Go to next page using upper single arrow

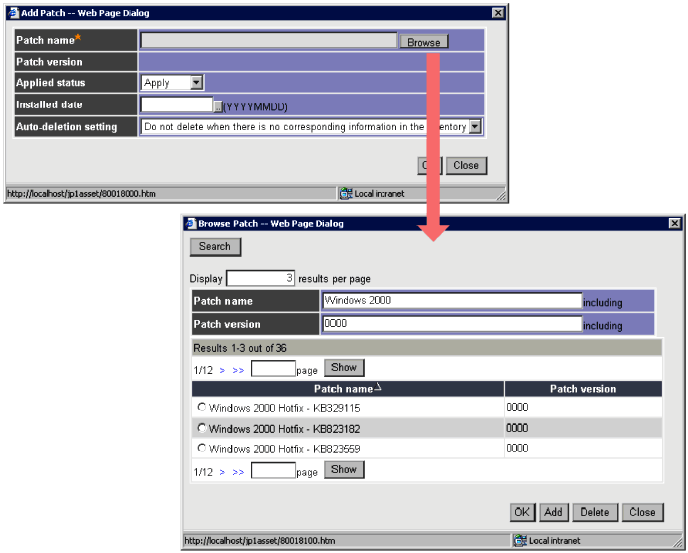(222, 370)
